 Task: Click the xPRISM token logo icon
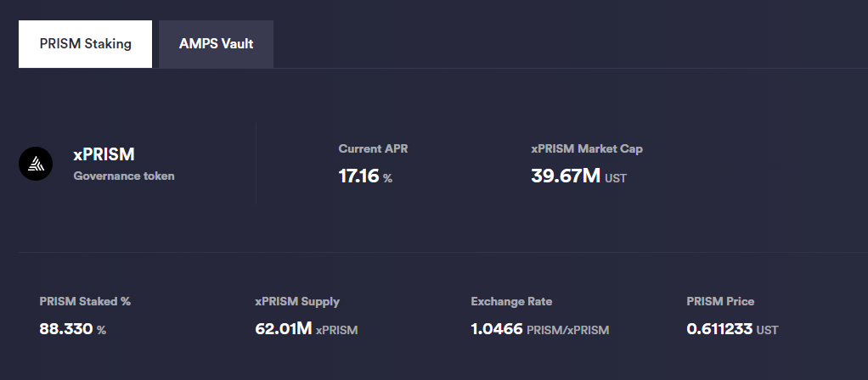point(36,164)
